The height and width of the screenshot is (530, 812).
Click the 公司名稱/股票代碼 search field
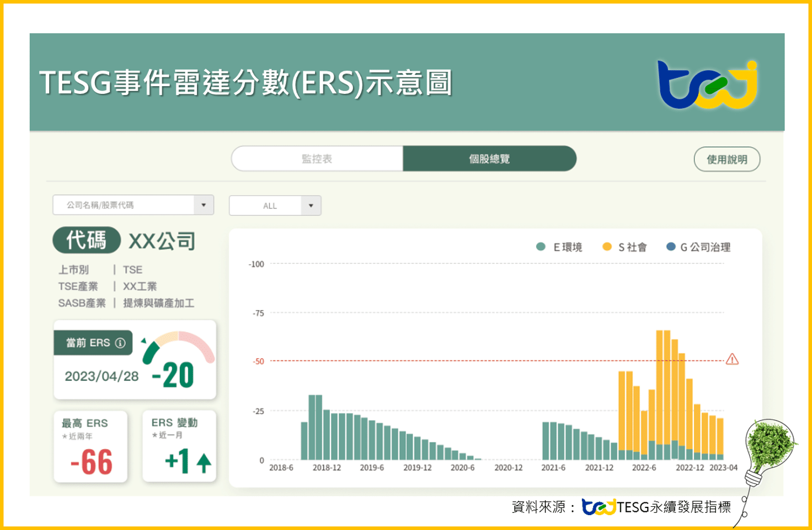coord(124,205)
